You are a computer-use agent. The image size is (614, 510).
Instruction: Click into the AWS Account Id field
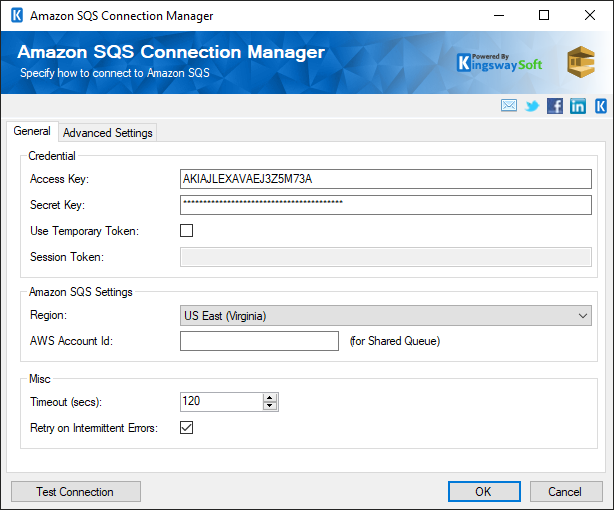(x=259, y=341)
